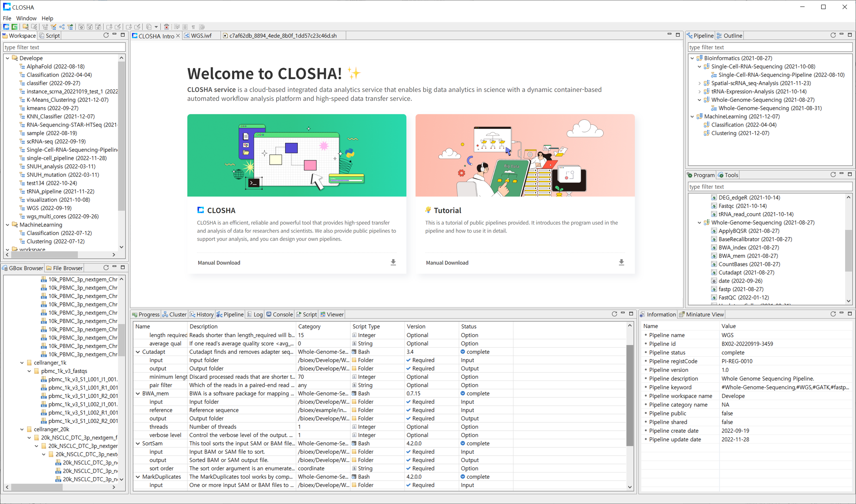Select the Single-Cell-RNA-Sequencing-Pipeline (2022-08-10) entry
The image size is (856, 504).
tap(781, 75)
